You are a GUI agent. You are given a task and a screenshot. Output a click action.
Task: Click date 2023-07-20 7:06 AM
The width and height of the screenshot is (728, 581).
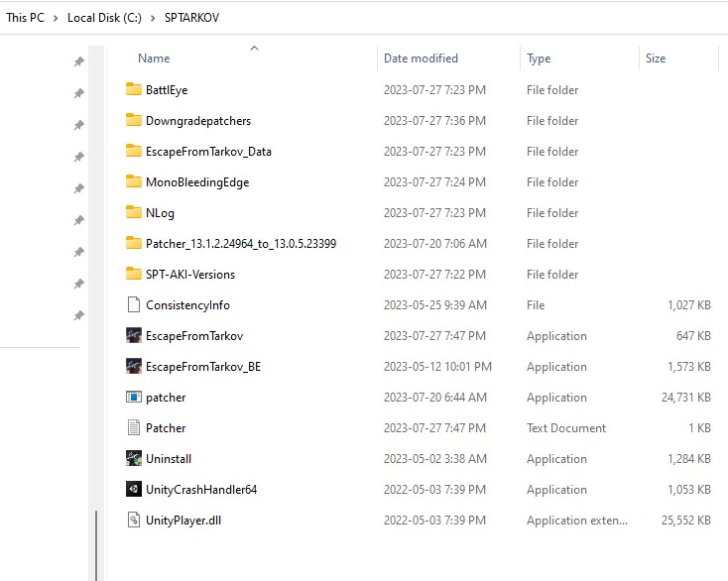(x=435, y=244)
